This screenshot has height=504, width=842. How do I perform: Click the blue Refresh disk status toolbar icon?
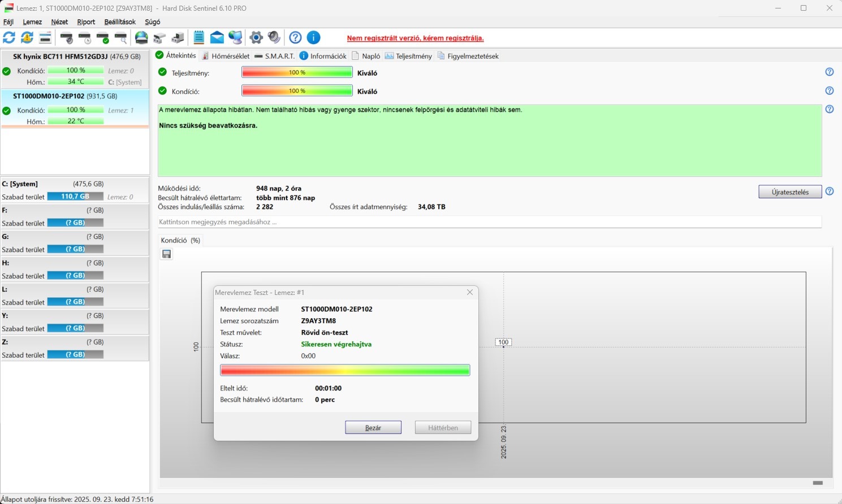coord(9,38)
